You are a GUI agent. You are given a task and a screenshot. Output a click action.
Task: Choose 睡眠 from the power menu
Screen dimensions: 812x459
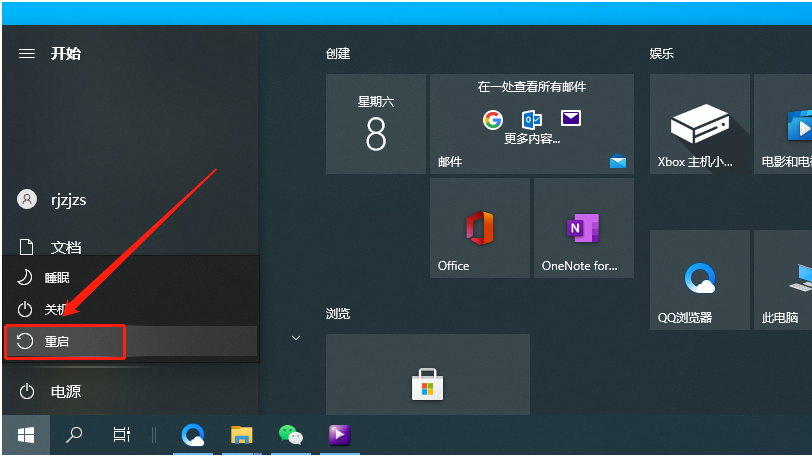click(131, 278)
